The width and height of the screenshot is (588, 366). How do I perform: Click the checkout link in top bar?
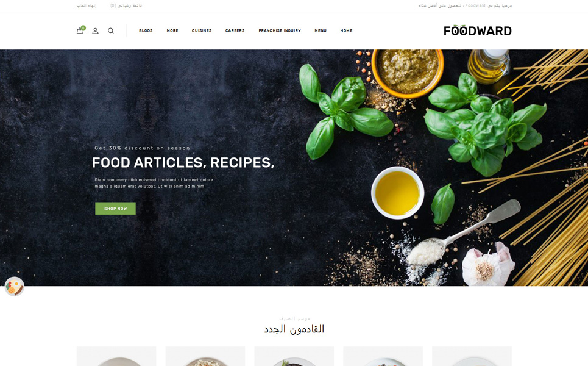[x=87, y=5]
